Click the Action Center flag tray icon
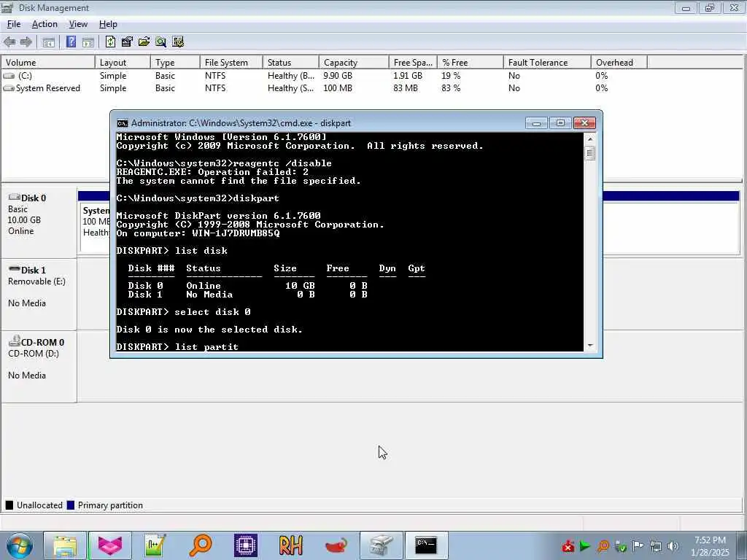 tap(638, 546)
